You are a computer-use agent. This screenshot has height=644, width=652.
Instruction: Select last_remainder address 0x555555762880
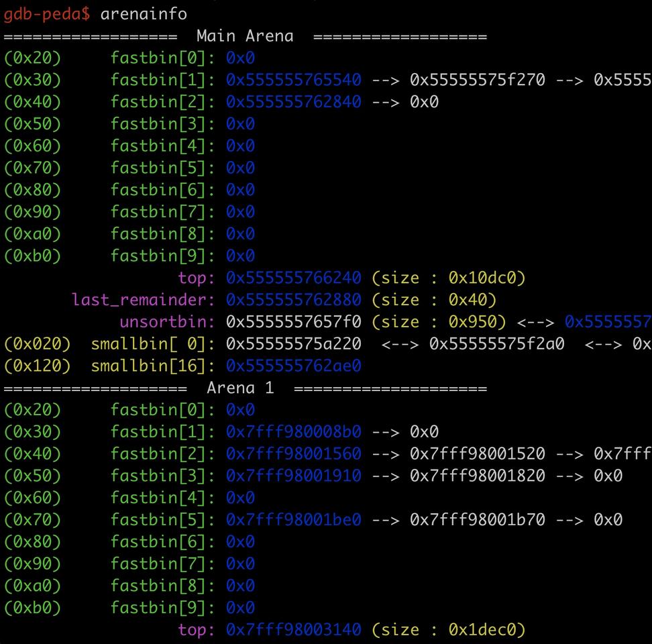tap(294, 300)
